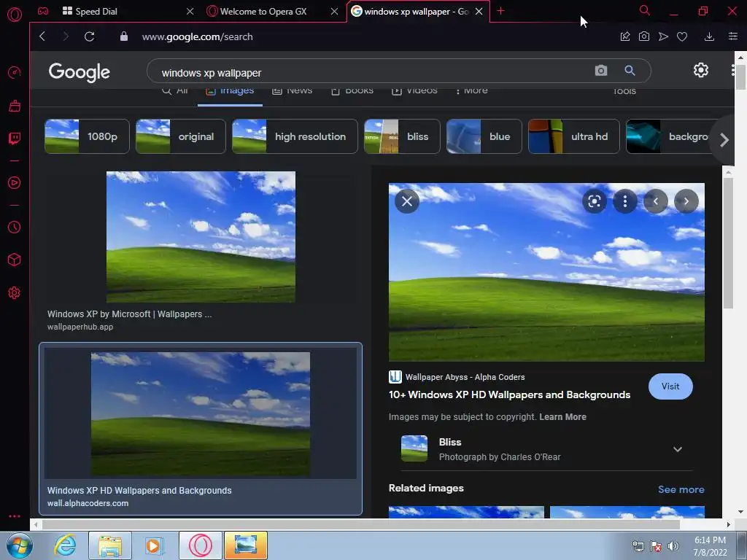
Task: Filter results by 1080p chip
Action: [x=87, y=136]
